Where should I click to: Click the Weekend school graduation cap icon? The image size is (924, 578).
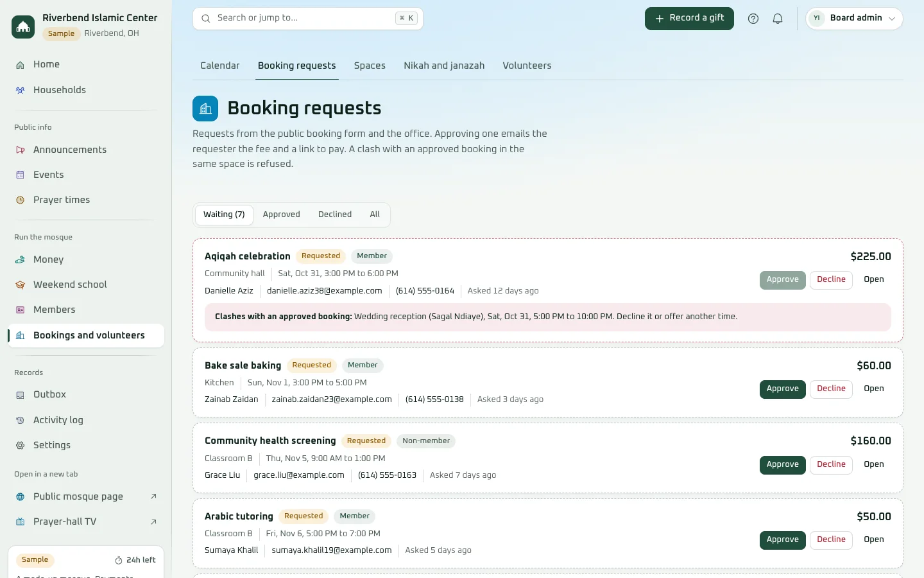coord(21,285)
